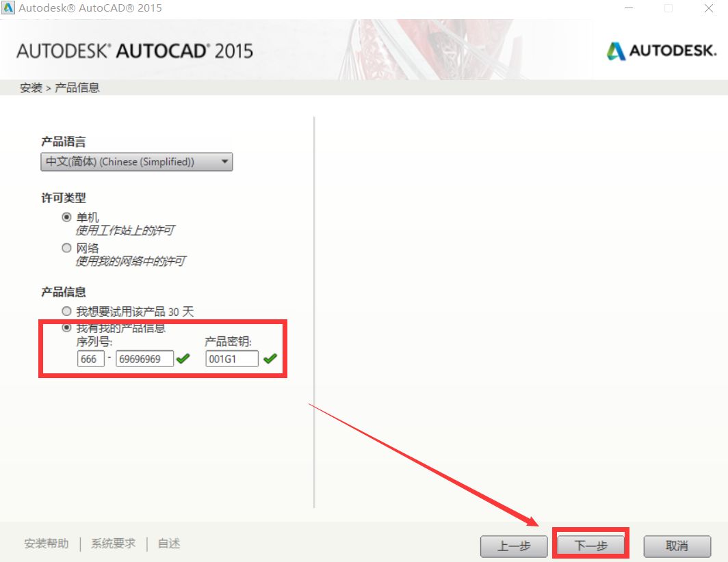The width and height of the screenshot is (728, 562).
Task: Select 我有我的产品信息 radio button
Action: (x=67, y=327)
